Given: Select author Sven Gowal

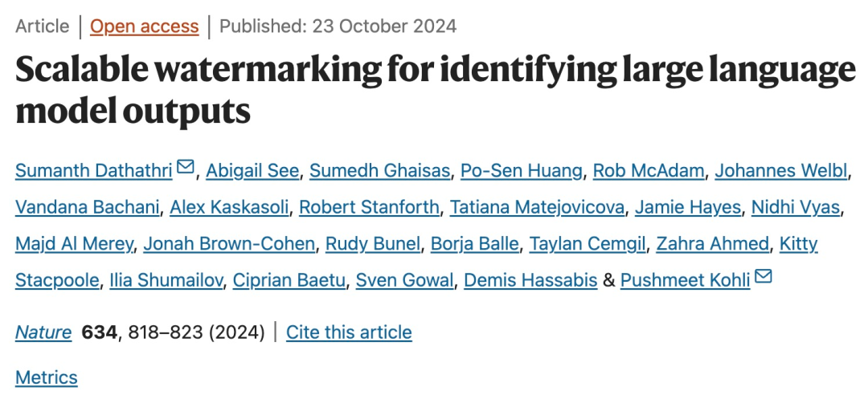Looking at the screenshot, I should [404, 280].
